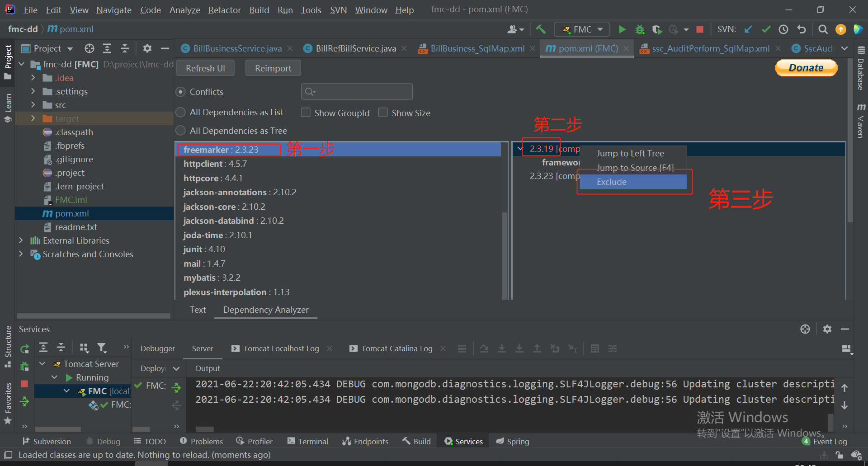Viewport: 868px width, 466px height.
Task: Select jackson-databind : 2.10.2 dependency
Action: click(x=233, y=221)
